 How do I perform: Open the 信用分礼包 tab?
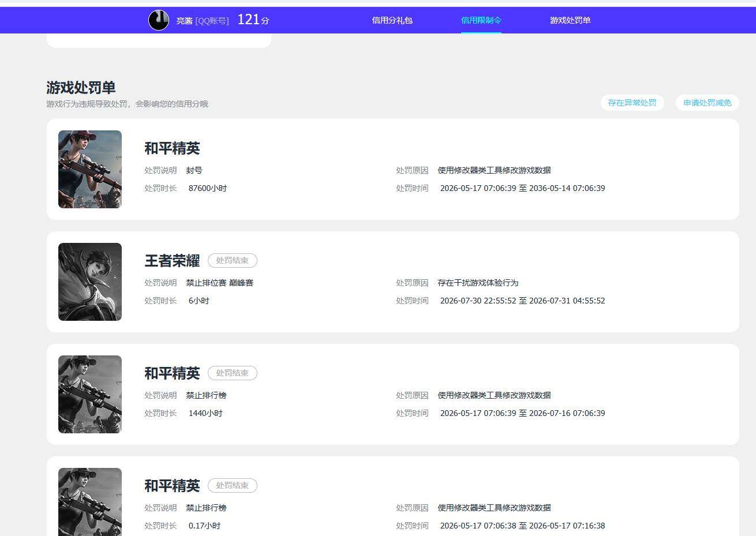392,20
